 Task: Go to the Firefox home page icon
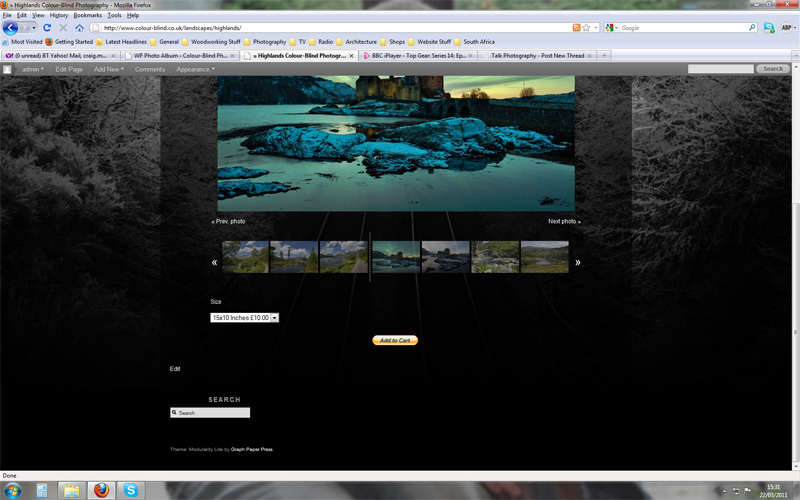click(79, 28)
